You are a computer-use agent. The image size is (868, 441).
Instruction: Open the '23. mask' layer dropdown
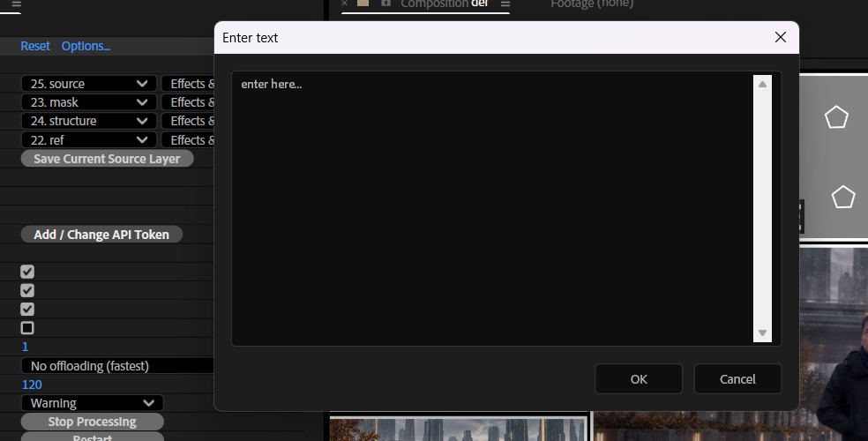[x=88, y=102]
